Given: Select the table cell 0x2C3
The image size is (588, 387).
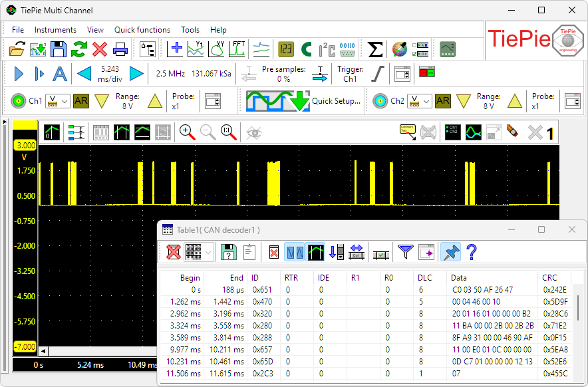Looking at the screenshot, I should pos(263,374).
